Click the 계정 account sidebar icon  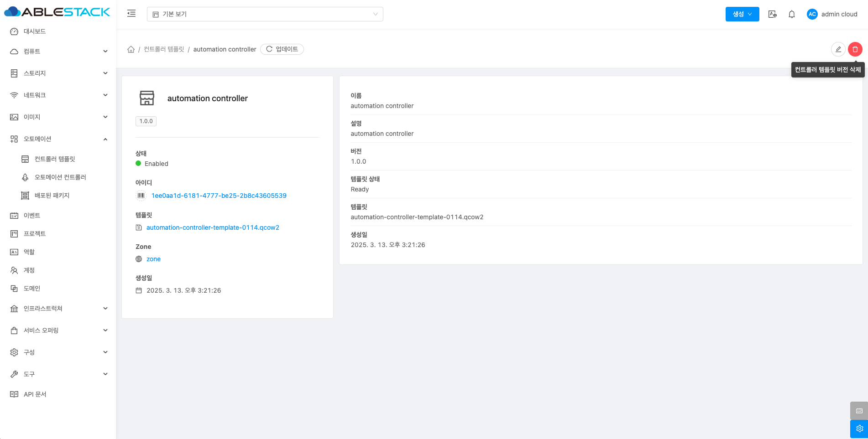click(14, 270)
